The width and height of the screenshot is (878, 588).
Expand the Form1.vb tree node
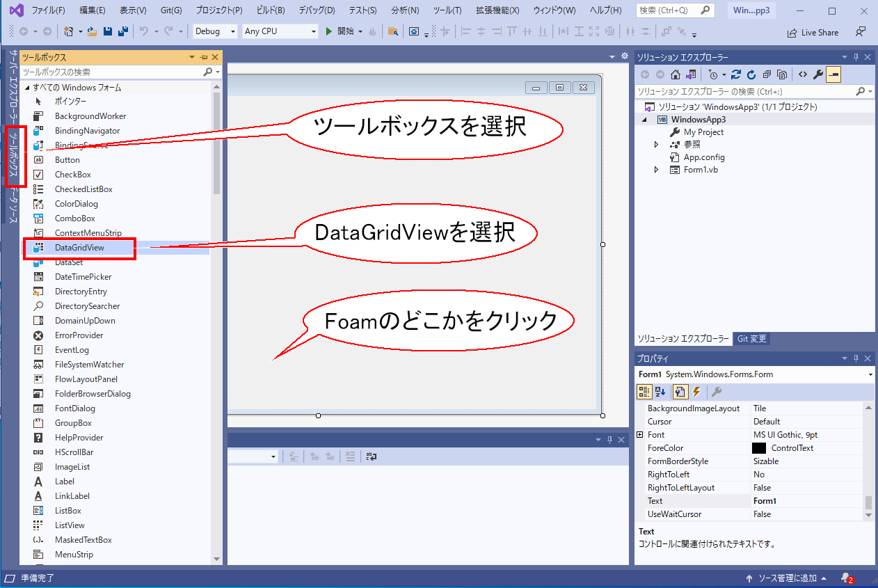656,170
